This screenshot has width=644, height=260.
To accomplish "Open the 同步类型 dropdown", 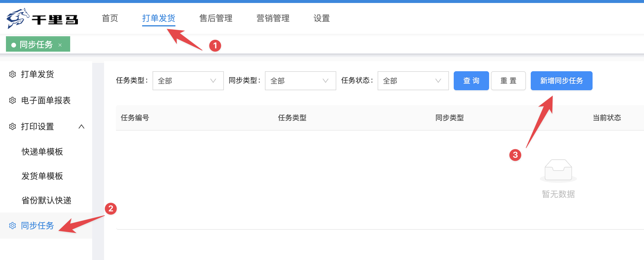I will (x=300, y=81).
